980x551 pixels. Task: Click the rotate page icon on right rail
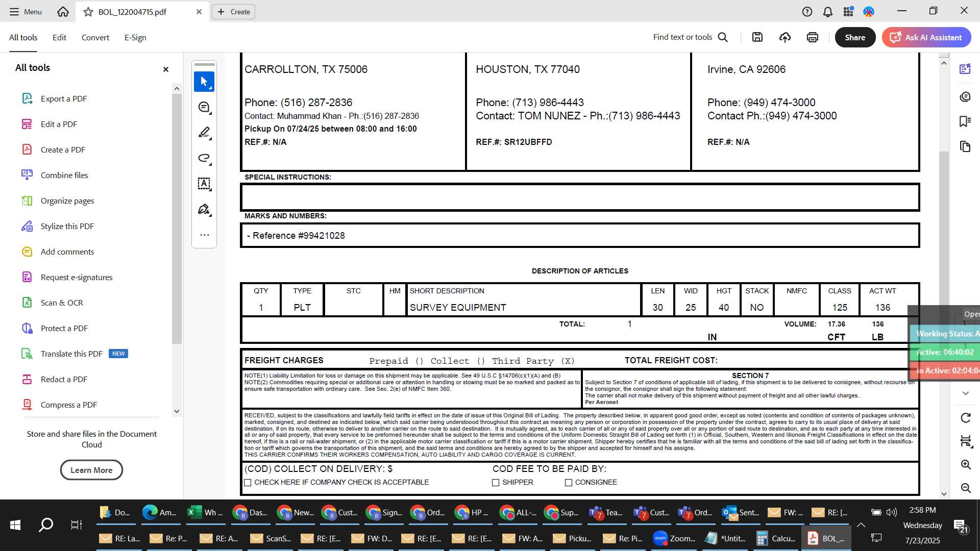click(x=966, y=418)
